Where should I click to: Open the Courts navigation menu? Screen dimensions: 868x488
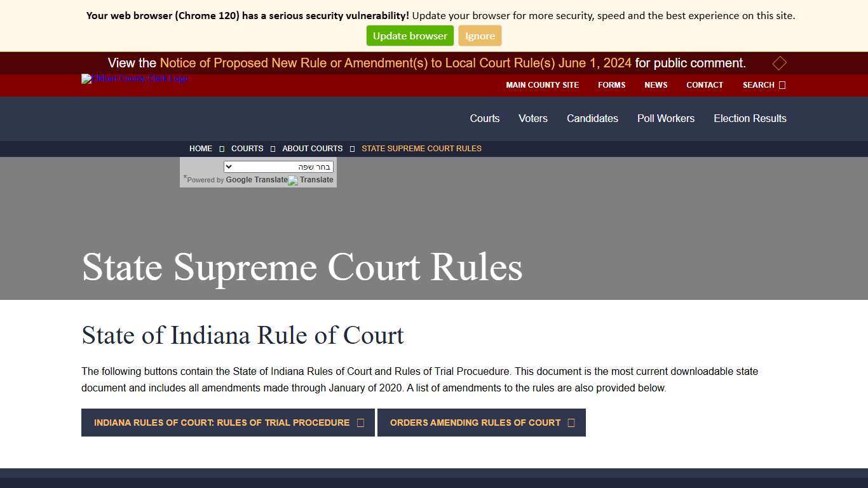[484, 118]
